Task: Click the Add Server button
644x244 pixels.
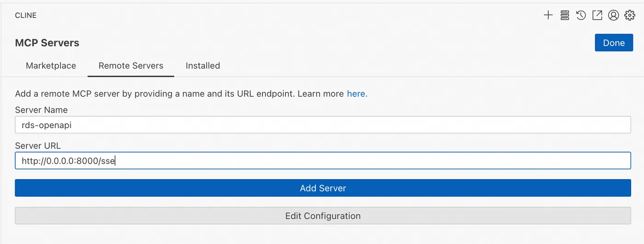Action: click(322, 188)
